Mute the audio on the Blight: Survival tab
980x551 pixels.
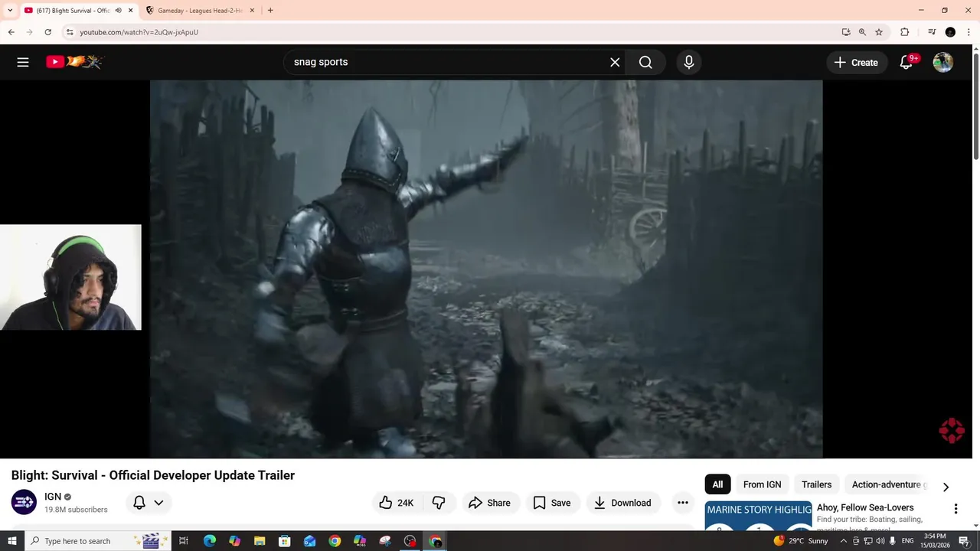[x=118, y=10]
